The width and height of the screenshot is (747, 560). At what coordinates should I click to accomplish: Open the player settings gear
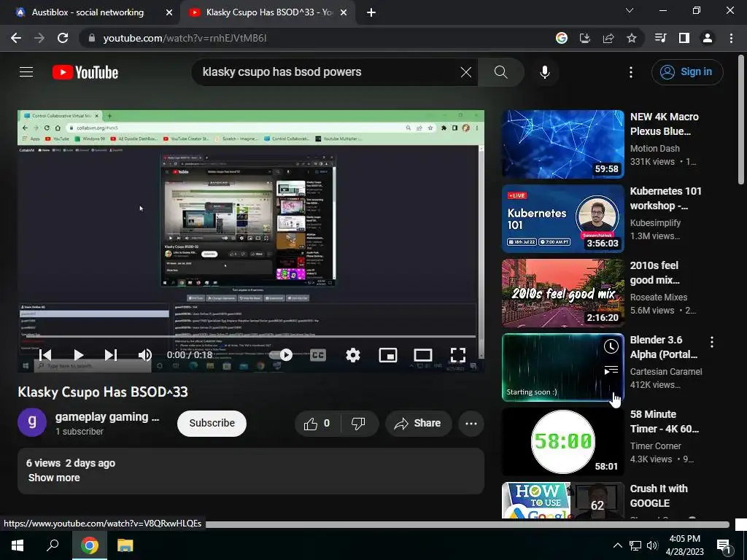coord(353,355)
